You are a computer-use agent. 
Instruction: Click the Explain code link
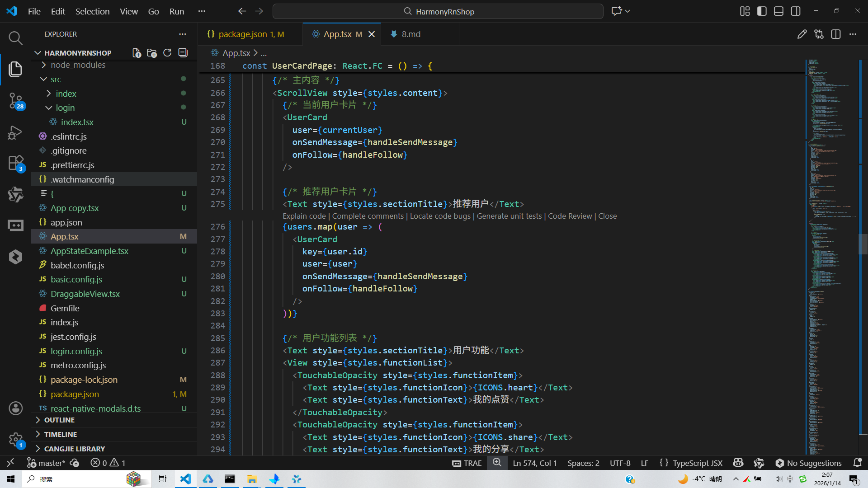point(304,216)
